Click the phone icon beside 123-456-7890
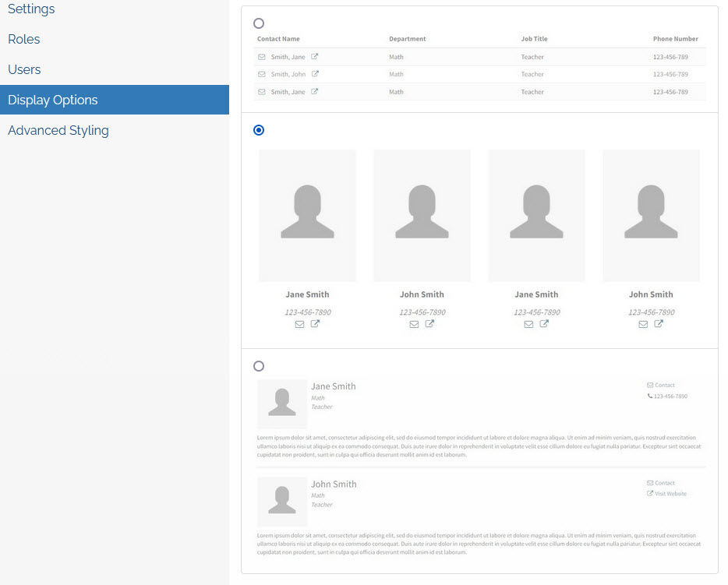 click(x=650, y=396)
